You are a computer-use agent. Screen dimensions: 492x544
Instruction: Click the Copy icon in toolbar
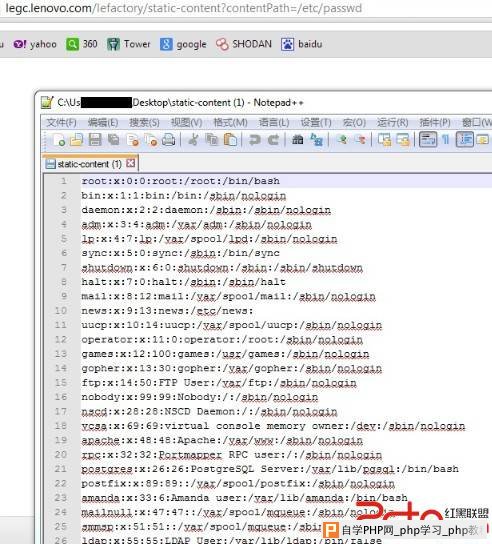click(211, 140)
